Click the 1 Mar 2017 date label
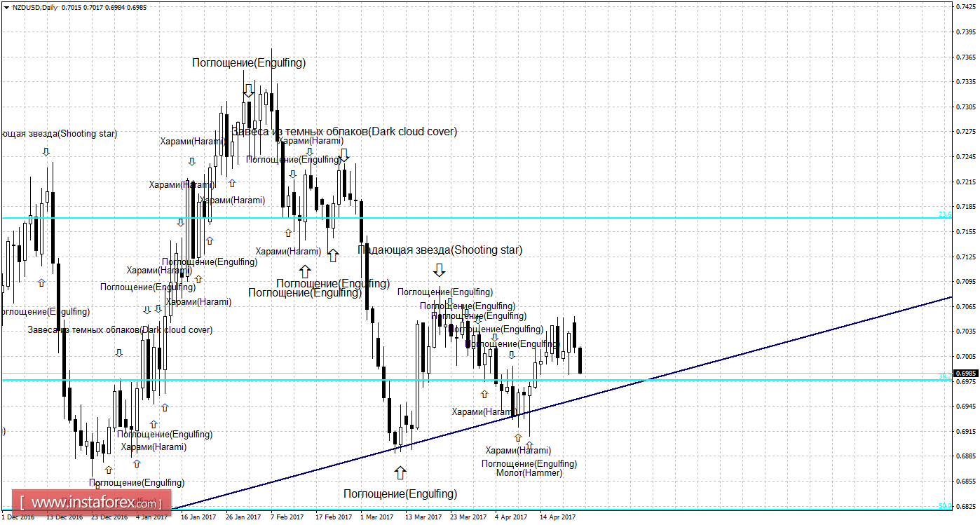The height and width of the screenshot is (525, 980). (x=377, y=517)
